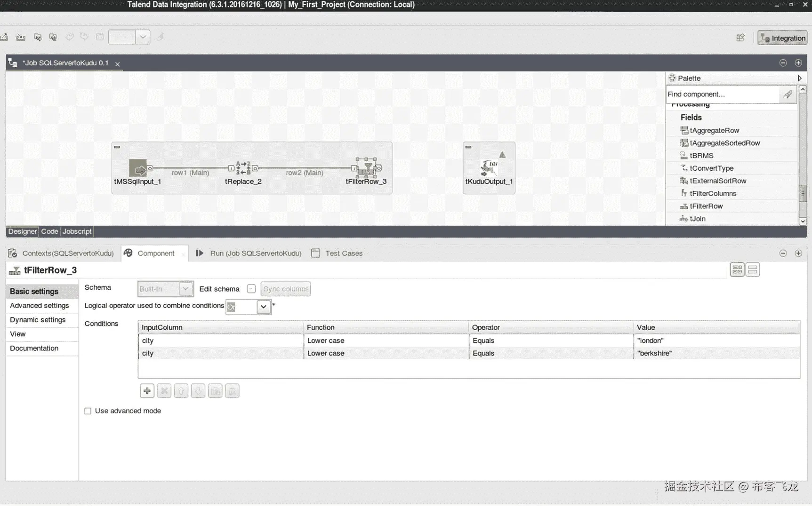
Task: Focus the Find component search field
Action: click(x=723, y=95)
